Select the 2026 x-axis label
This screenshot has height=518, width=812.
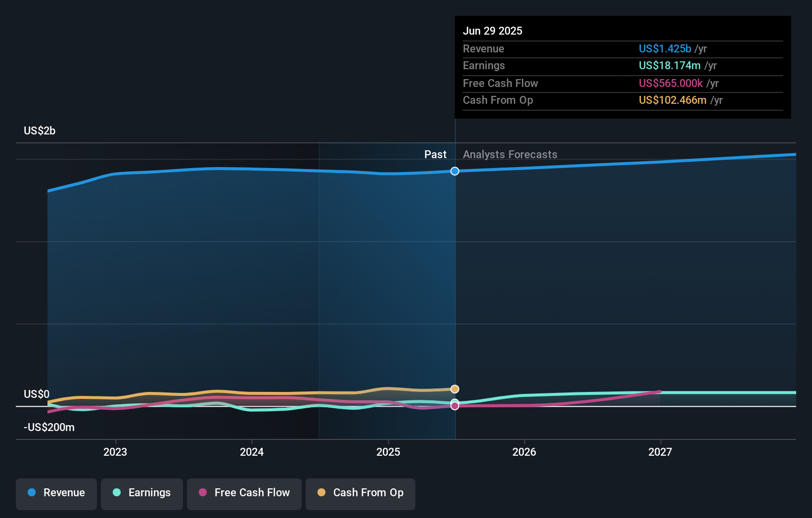coord(524,452)
